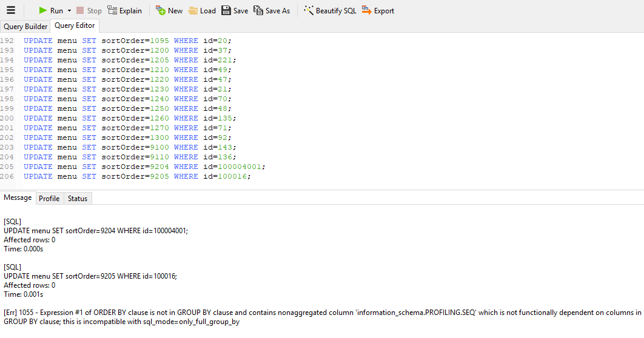644x338 pixels.
Task: Switch to the Query Builder tab
Action: click(x=25, y=26)
